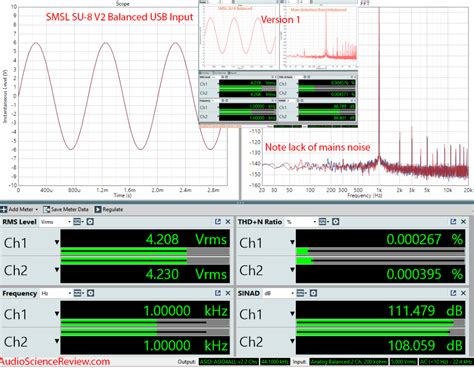Open RMS Level settings gear icon
Screen dimensions: 474x369
click(90, 222)
